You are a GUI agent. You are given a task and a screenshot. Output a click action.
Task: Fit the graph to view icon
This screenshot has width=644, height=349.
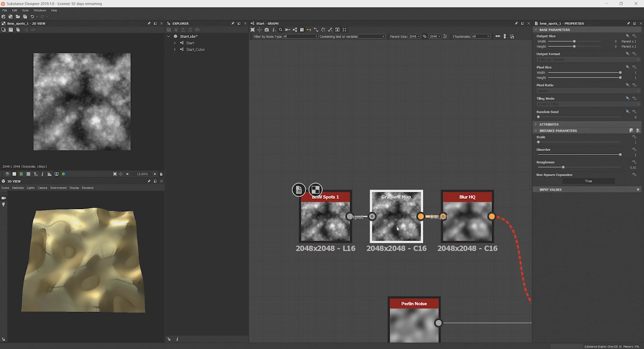click(253, 30)
